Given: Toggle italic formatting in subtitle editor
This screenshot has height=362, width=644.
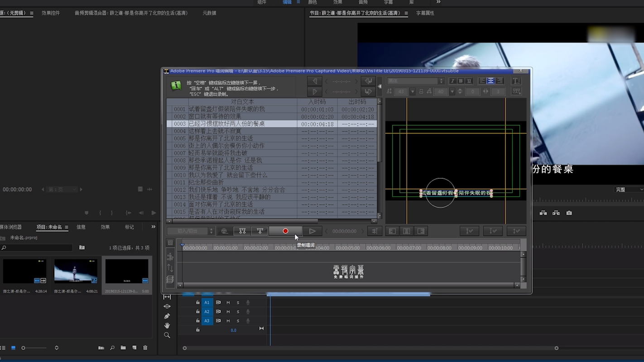Looking at the screenshot, I should (452, 81).
